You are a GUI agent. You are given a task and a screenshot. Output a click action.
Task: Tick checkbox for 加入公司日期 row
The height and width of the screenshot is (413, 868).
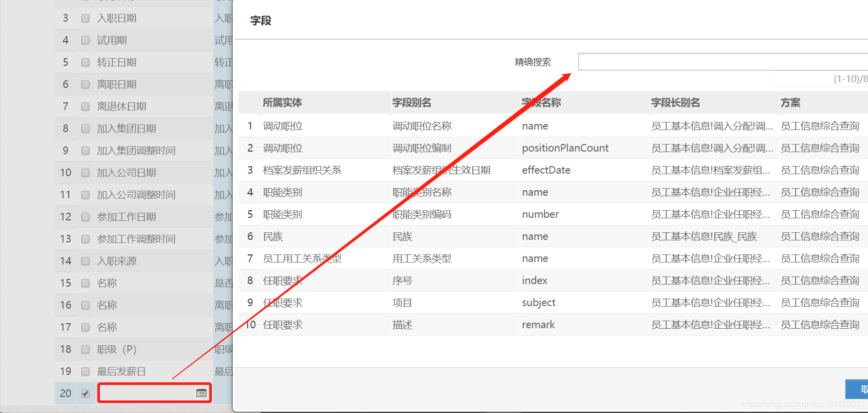[x=85, y=173]
